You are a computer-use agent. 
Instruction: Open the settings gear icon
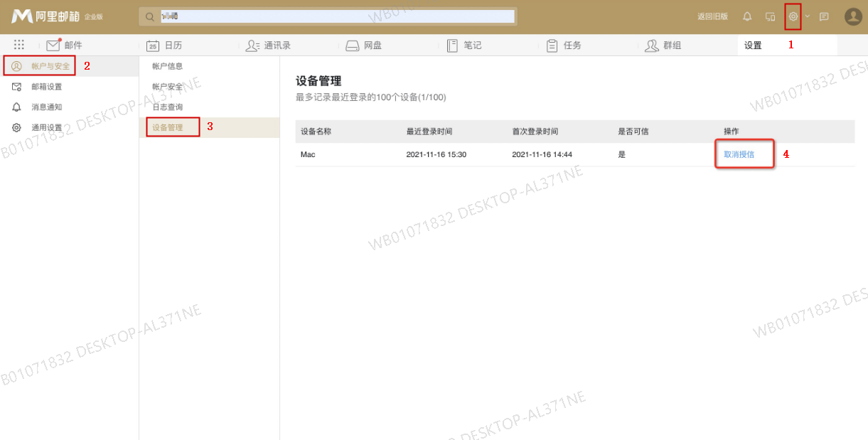pyautogui.click(x=791, y=16)
